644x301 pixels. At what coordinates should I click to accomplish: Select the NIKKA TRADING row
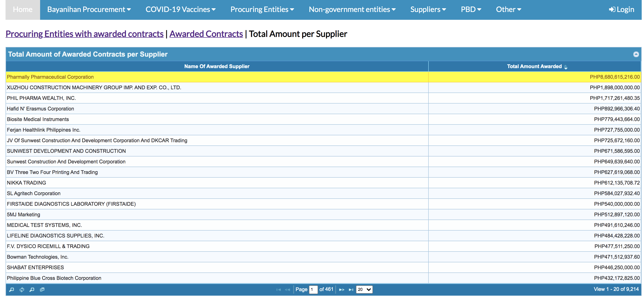(x=323, y=183)
